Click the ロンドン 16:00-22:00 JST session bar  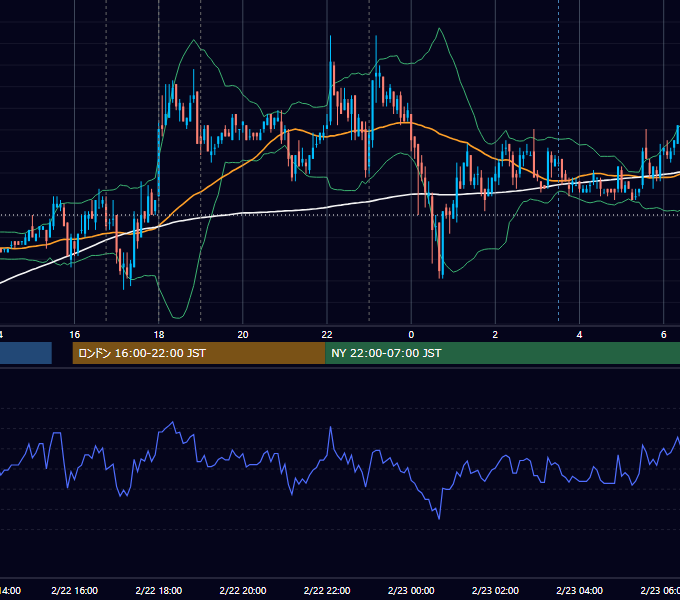point(199,353)
